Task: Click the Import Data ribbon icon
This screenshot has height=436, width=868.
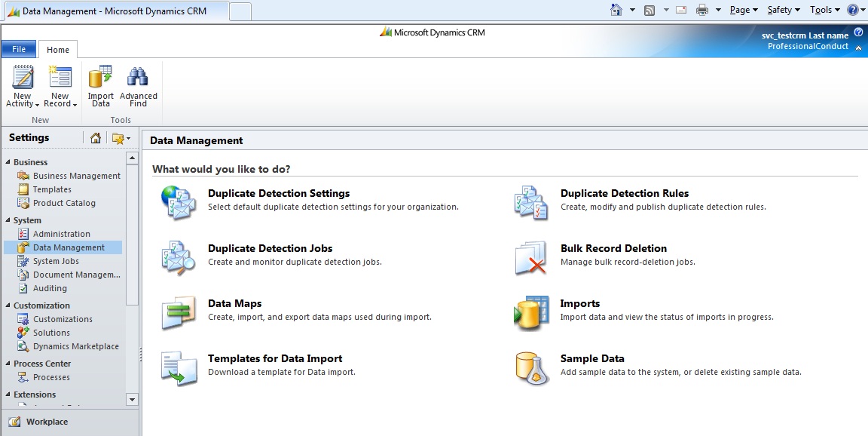Action: point(101,77)
